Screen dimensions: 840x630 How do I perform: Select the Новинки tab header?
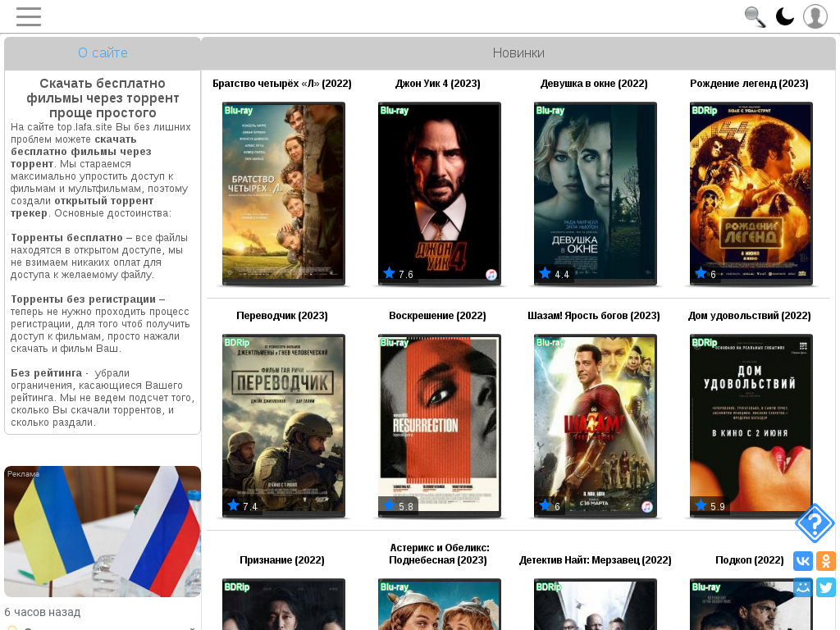(x=518, y=53)
